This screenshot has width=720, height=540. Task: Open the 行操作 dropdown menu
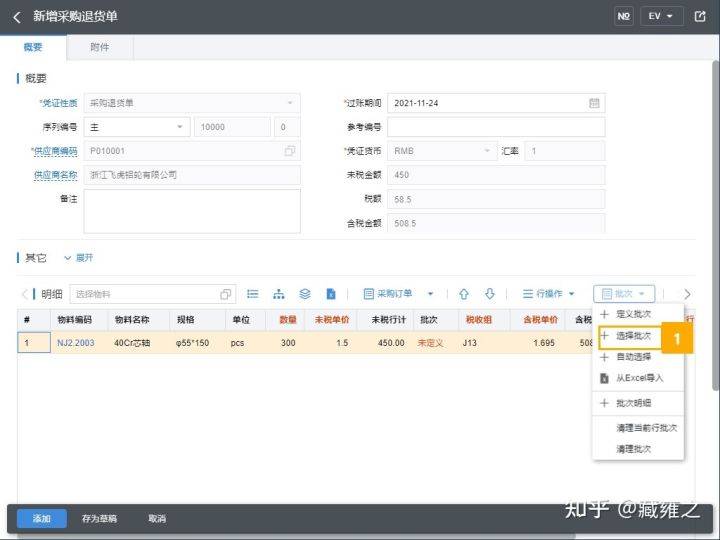coord(549,294)
